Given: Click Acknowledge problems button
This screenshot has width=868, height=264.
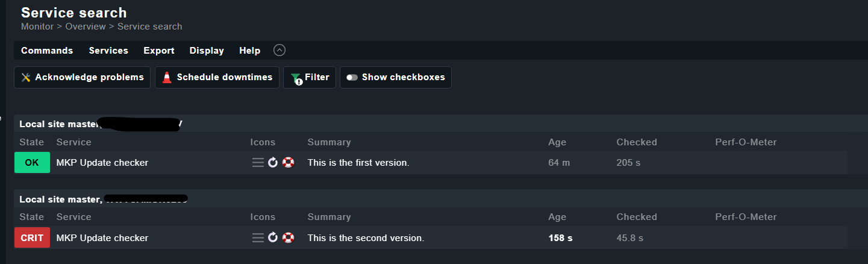Looking at the screenshot, I should point(83,77).
